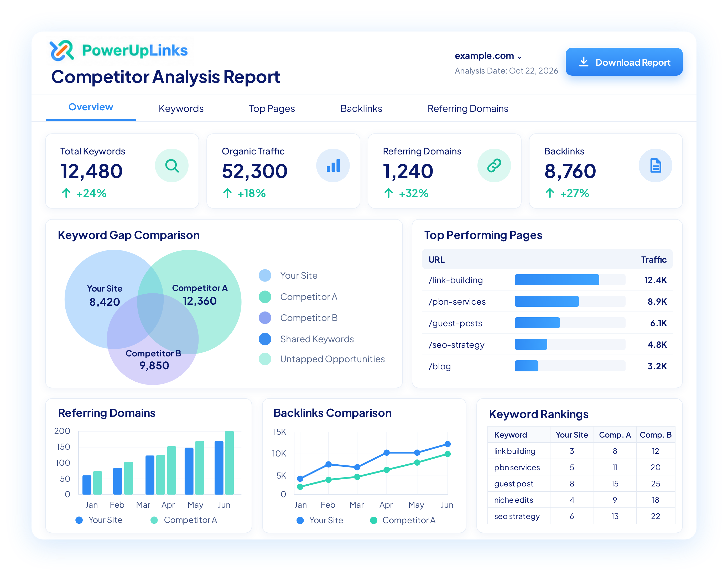Select the Competitor A legend swatch in Keyword Gap
The image size is (728, 571).
(x=265, y=297)
